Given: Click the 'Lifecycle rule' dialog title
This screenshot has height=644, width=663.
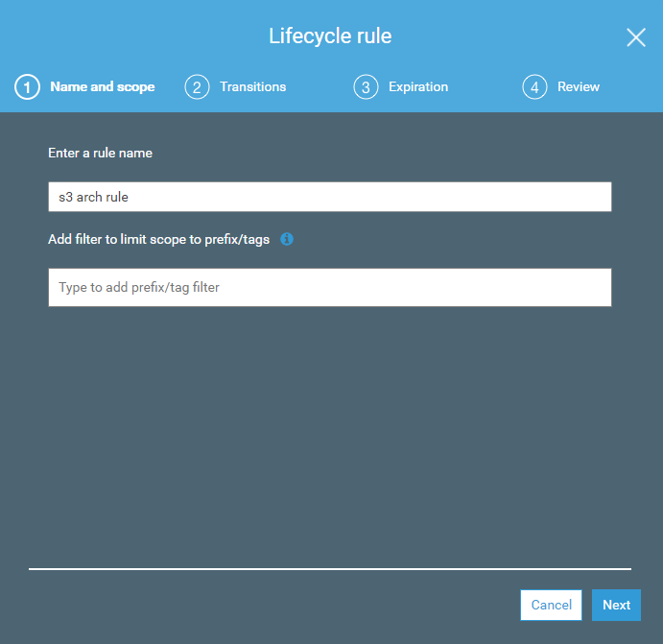Looking at the screenshot, I should [x=330, y=37].
